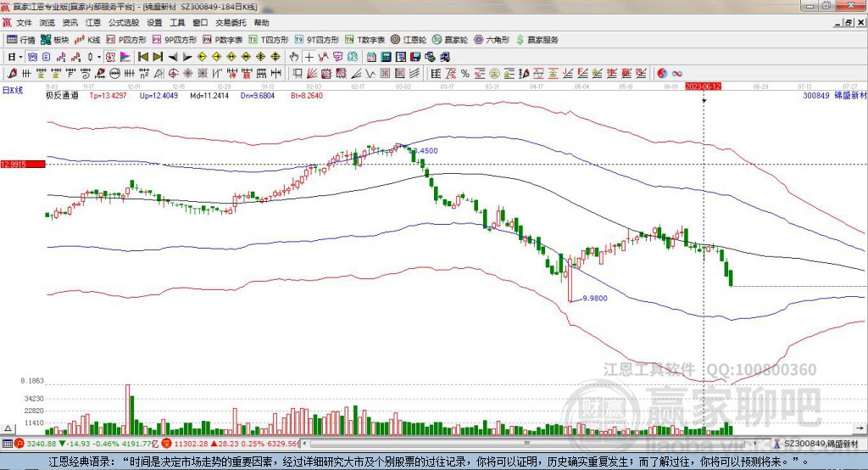Open the 窗口 menu
This screenshot has width=868, height=470.
point(200,23)
